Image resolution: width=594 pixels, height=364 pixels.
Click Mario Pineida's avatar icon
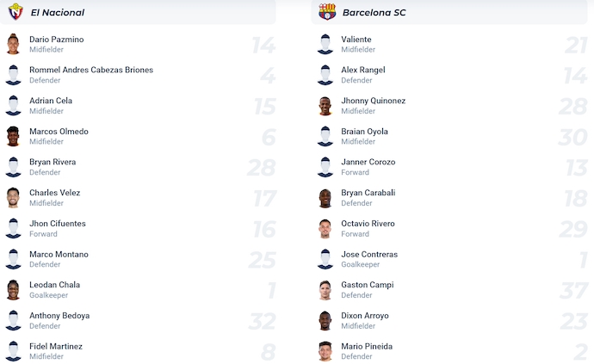coord(325,351)
